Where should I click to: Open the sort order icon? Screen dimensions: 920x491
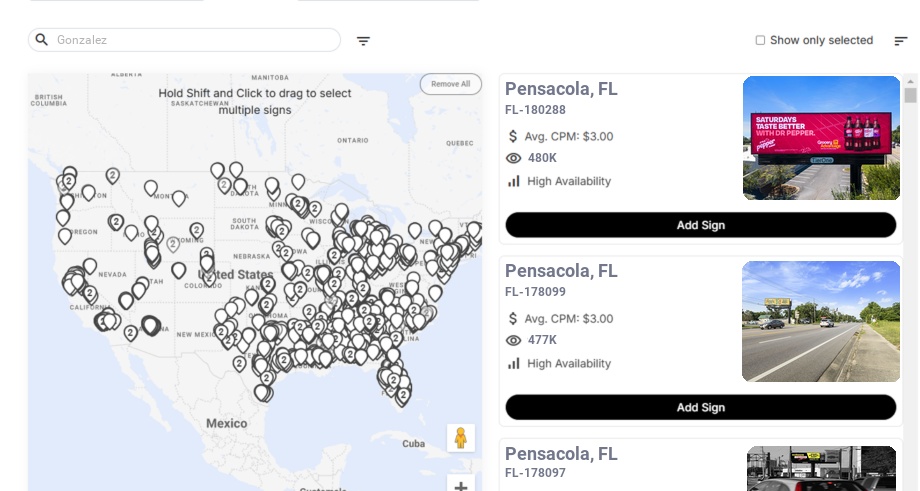(x=900, y=41)
